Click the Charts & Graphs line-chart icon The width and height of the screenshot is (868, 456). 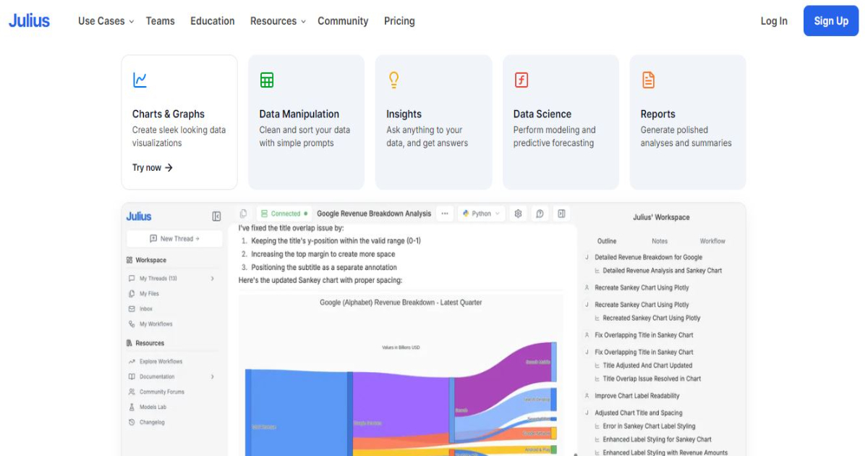coord(140,80)
